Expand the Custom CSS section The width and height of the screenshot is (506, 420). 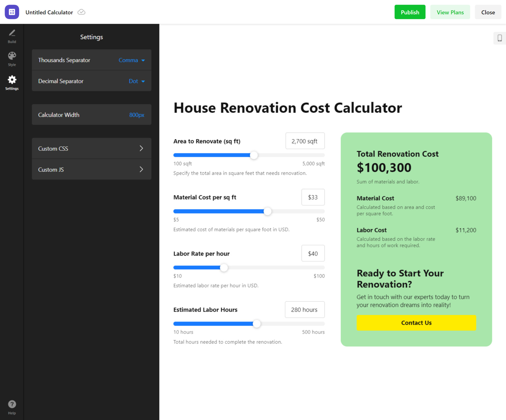tap(91, 148)
